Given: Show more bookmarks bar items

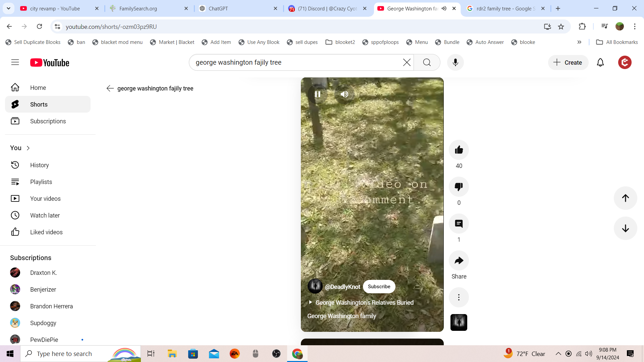Looking at the screenshot, I should pos(579,42).
